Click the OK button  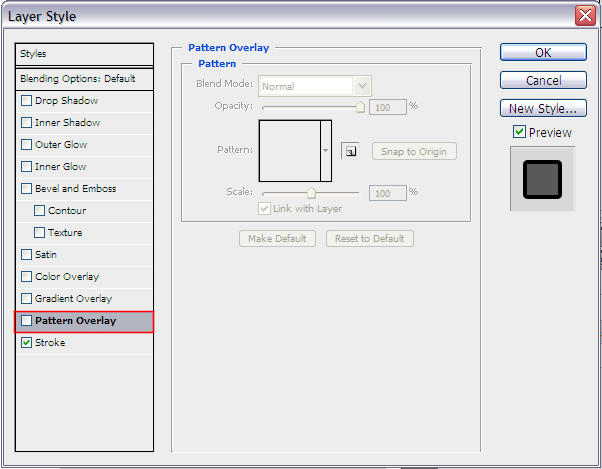tap(543, 52)
